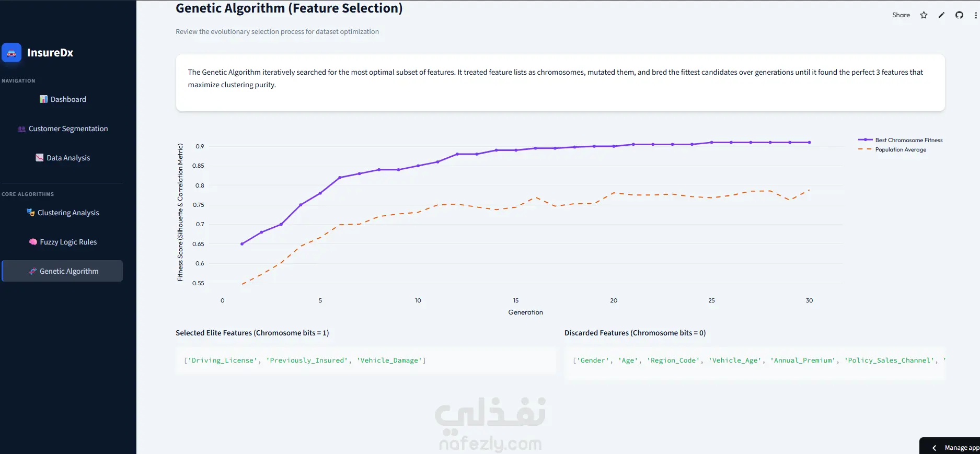Toggle Best Chromosome Fitness legend series
Image resolution: width=980 pixels, height=454 pixels.
point(900,140)
